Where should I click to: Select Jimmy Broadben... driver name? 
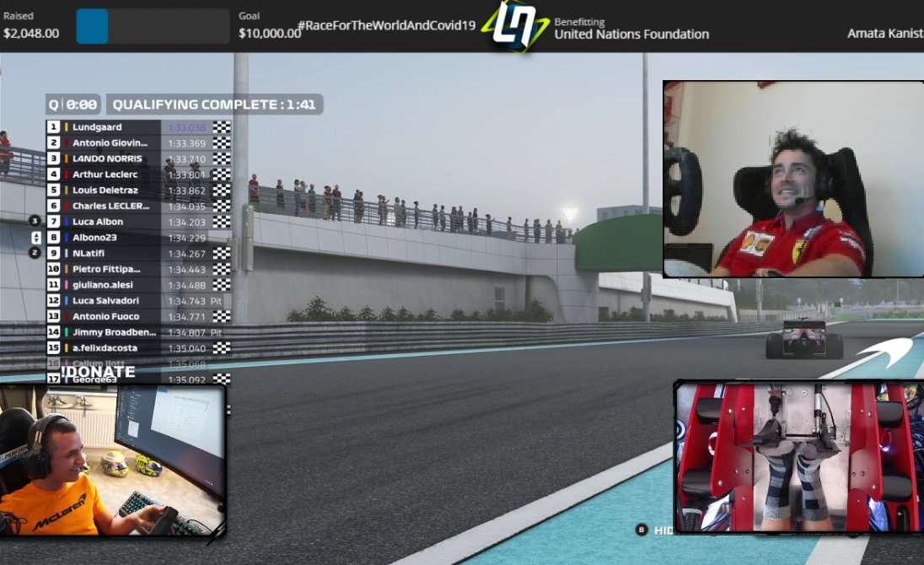pyautogui.click(x=115, y=332)
